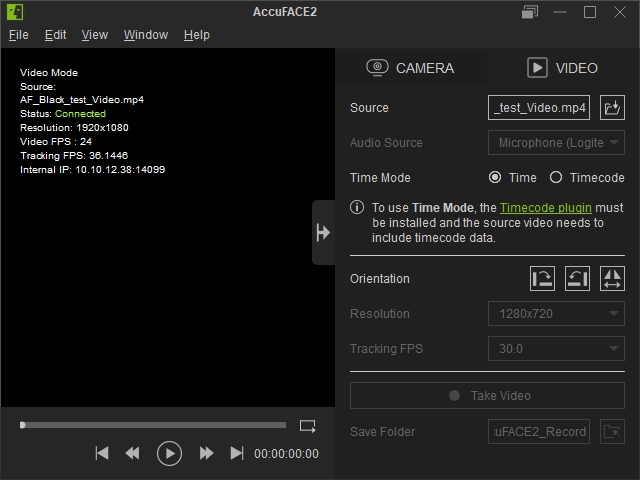640x480 pixels.
Task: Play the video
Action: coord(169,453)
